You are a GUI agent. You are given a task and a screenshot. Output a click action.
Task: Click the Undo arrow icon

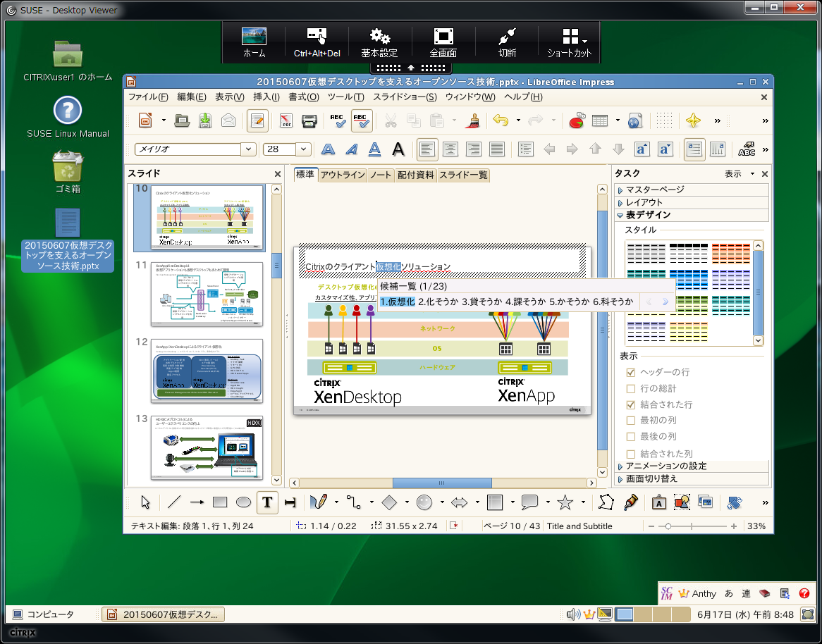(x=501, y=121)
